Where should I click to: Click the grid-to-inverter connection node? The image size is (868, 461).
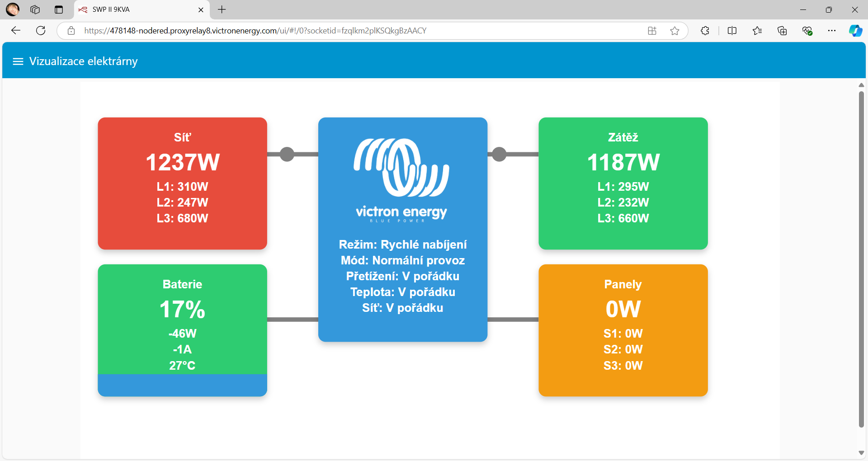pos(287,154)
